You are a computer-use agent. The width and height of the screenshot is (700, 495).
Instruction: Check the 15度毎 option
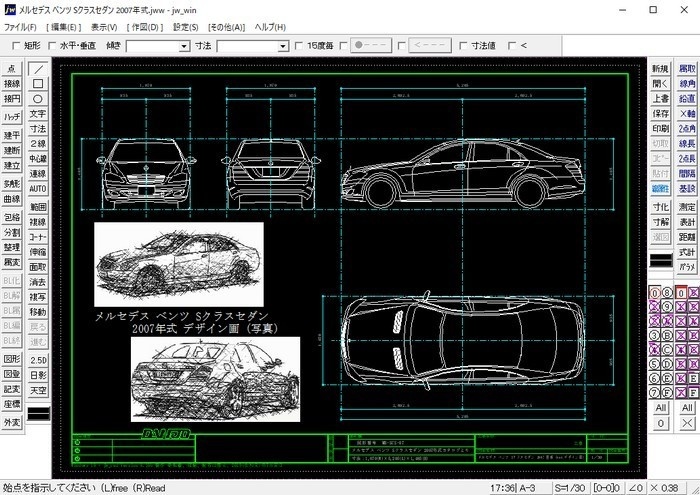[x=299, y=46]
